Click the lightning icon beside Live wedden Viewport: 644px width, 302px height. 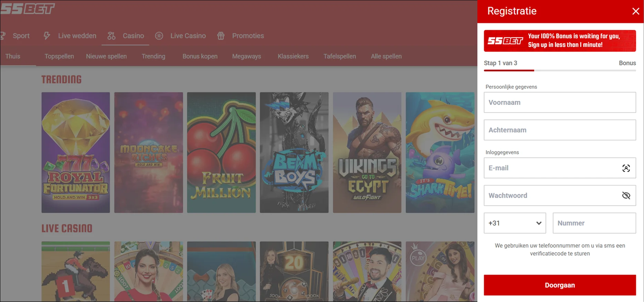point(47,36)
